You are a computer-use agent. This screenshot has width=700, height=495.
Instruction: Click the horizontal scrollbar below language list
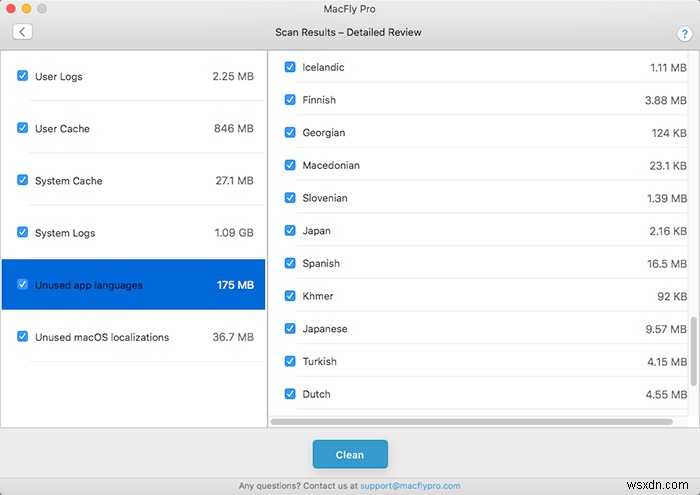coord(480,422)
